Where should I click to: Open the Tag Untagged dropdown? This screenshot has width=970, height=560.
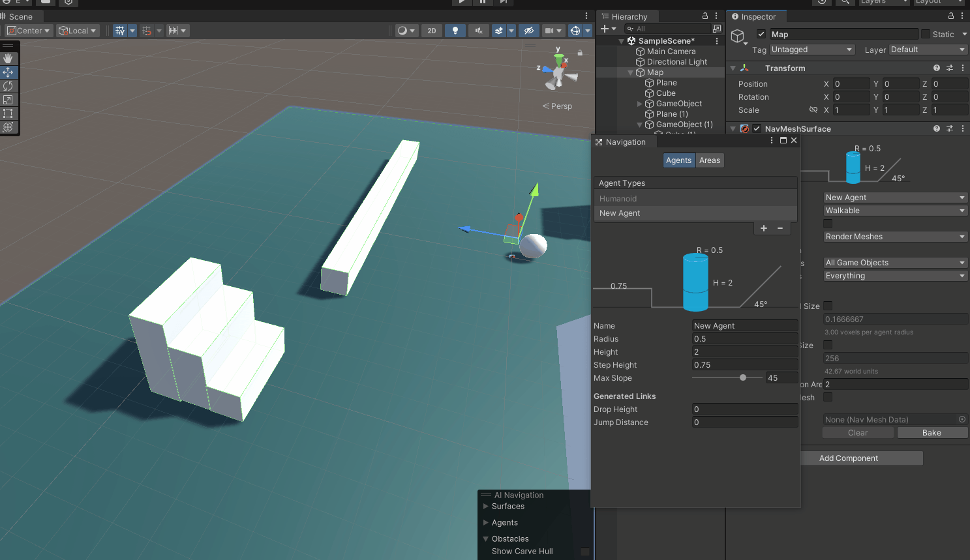[812, 50]
